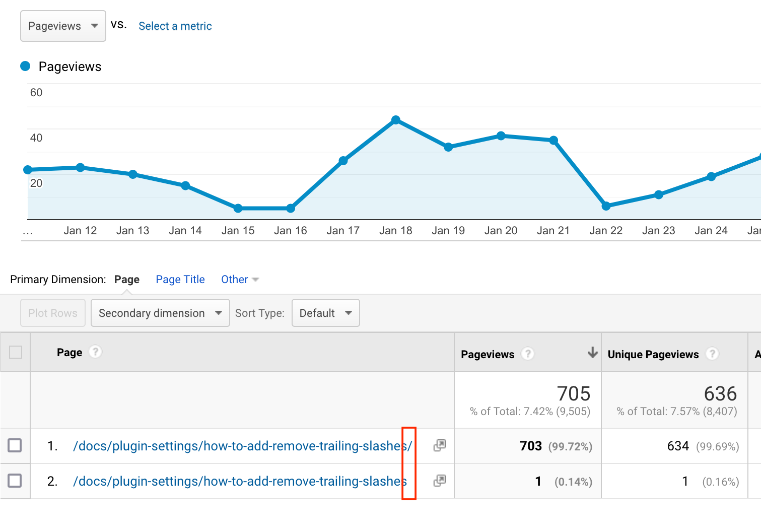Click the Select a metric link
Image resolution: width=761 pixels, height=532 pixels.
[175, 26]
